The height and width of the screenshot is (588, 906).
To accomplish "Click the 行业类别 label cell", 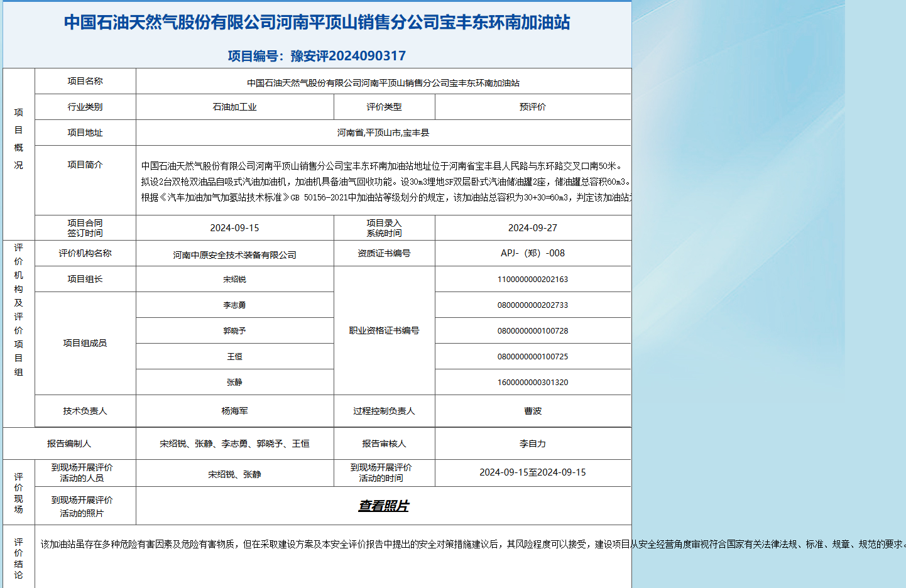I will point(85,107).
